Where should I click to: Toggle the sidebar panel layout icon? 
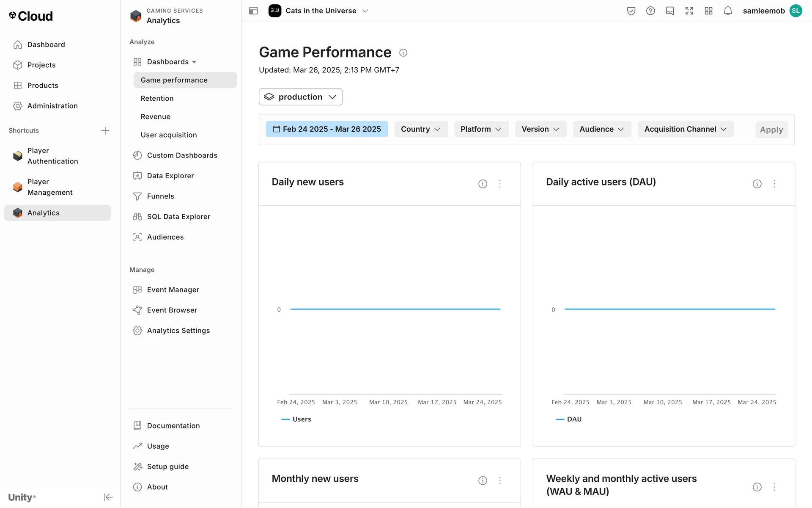pyautogui.click(x=253, y=11)
